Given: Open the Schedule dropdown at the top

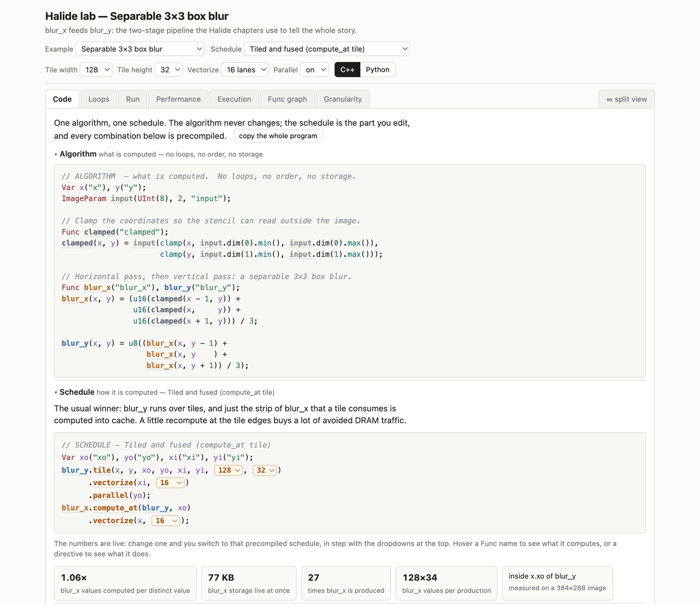Looking at the screenshot, I should coord(327,49).
